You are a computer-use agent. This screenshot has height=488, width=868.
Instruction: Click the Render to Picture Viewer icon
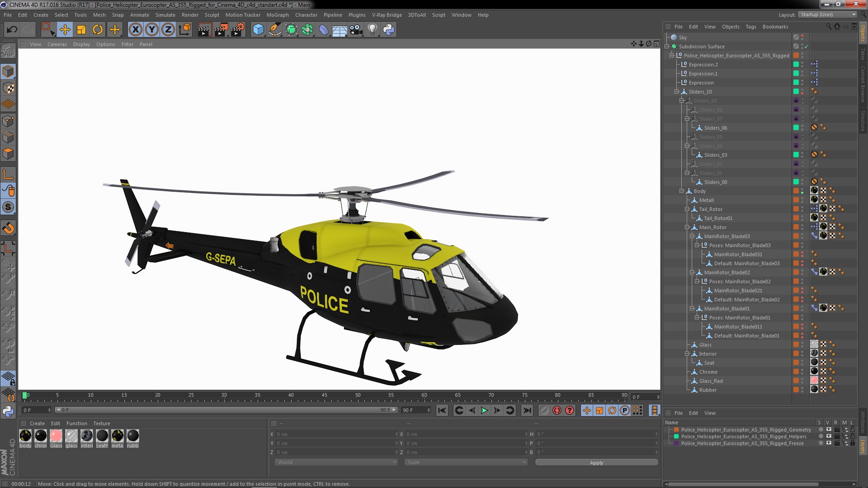tap(221, 30)
